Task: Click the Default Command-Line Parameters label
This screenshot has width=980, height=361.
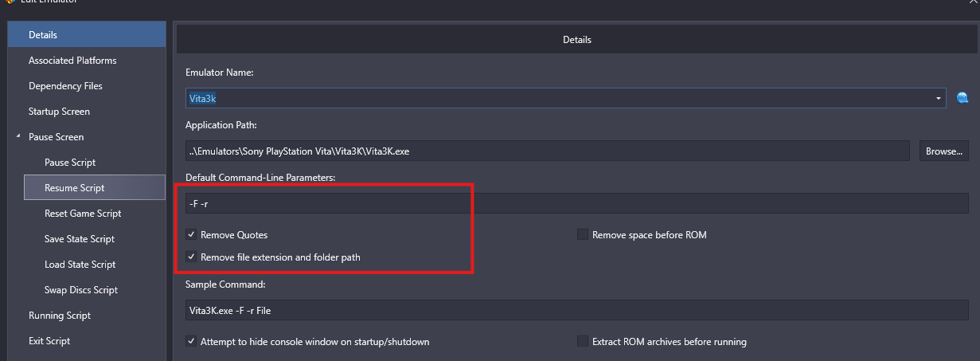Action: tap(260, 177)
